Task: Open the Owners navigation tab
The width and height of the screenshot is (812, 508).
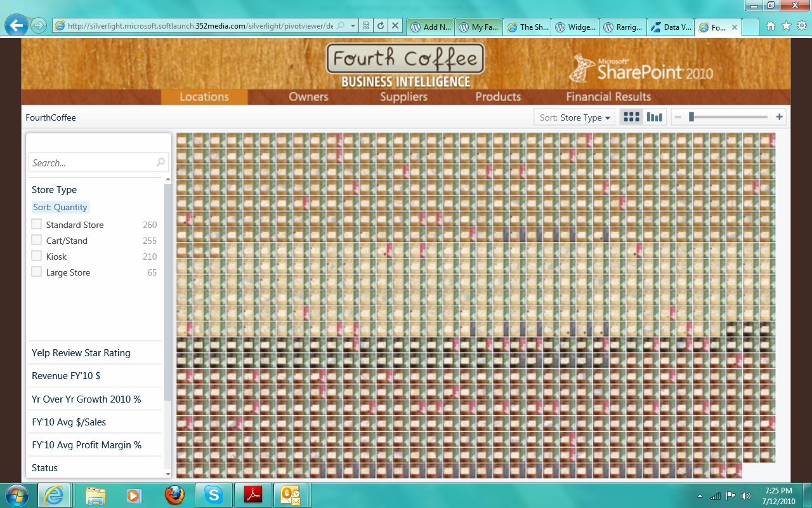Action: tap(308, 97)
